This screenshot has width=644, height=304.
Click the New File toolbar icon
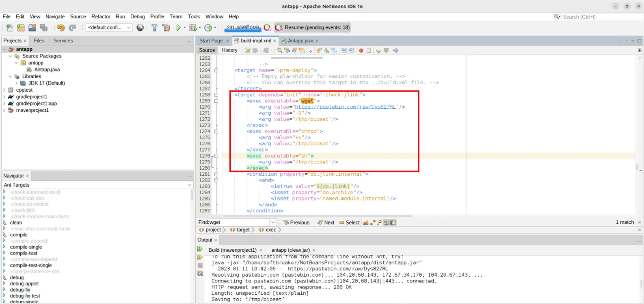(x=10, y=27)
